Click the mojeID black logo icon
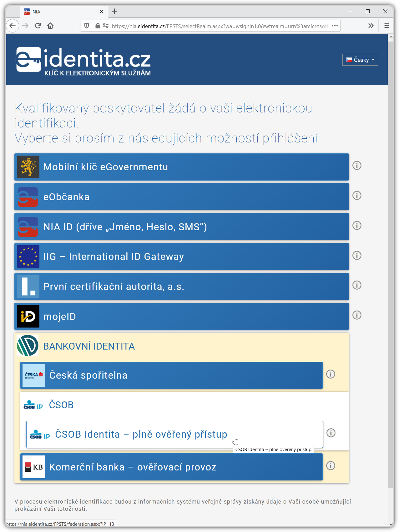Screen dimensions: 399x532 pos(28,316)
